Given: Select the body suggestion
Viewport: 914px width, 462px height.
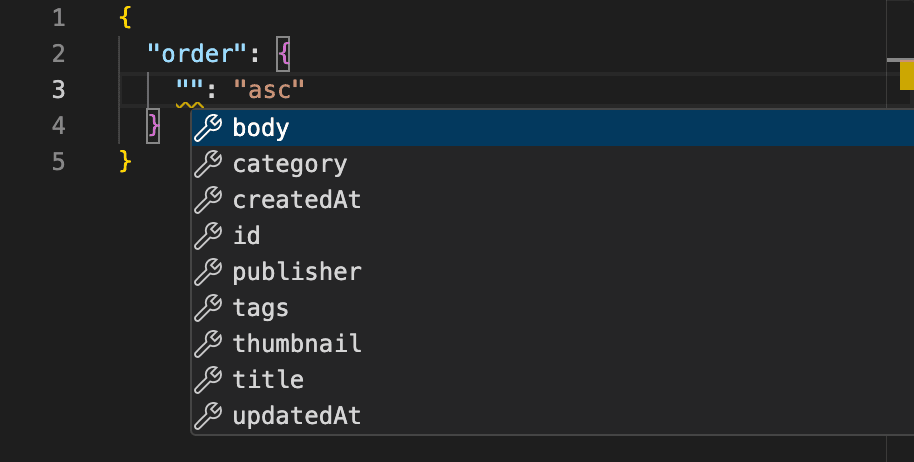Looking at the screenshot, I should pyautogui.click(x=261, y=128).
